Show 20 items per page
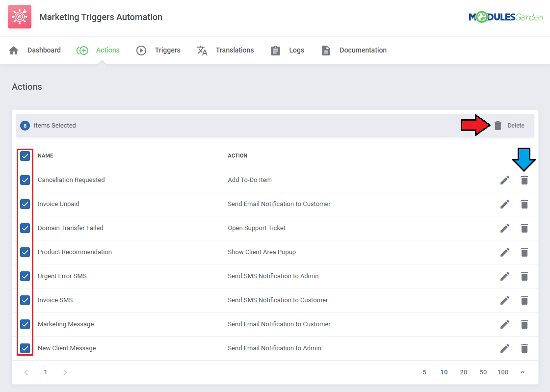550x392 pixels. tap(464, 372)
